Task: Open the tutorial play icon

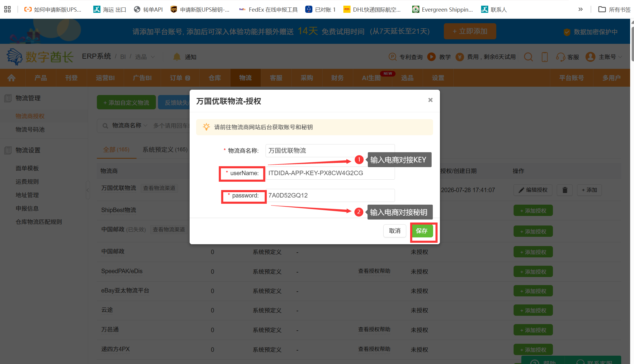Action: (431, 57)
